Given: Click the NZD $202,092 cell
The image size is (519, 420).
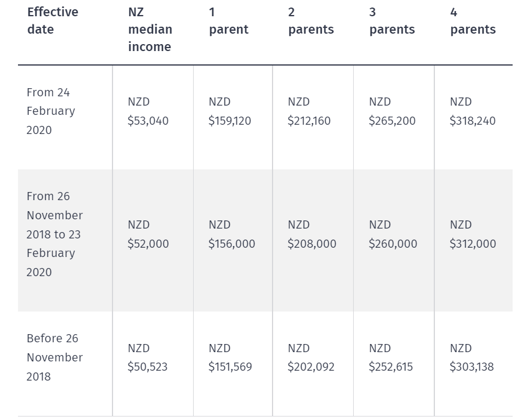Looking at the screenshot, I should click(311, 357).
